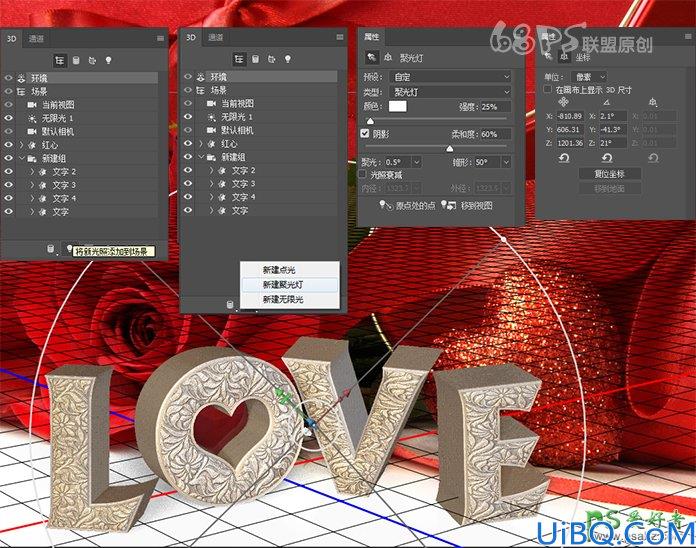
Task: Click cylinder icon at bottom of left 3D panel
Action: (x=51, y=249)
